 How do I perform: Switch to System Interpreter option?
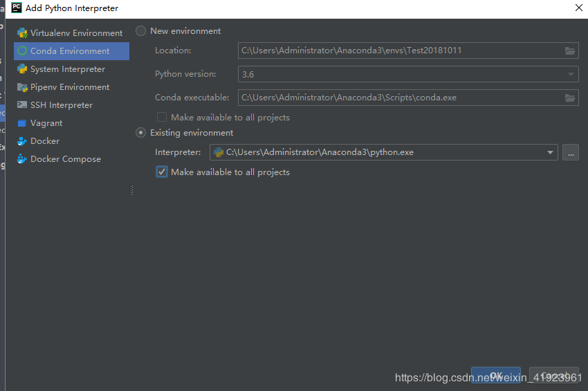72,69
